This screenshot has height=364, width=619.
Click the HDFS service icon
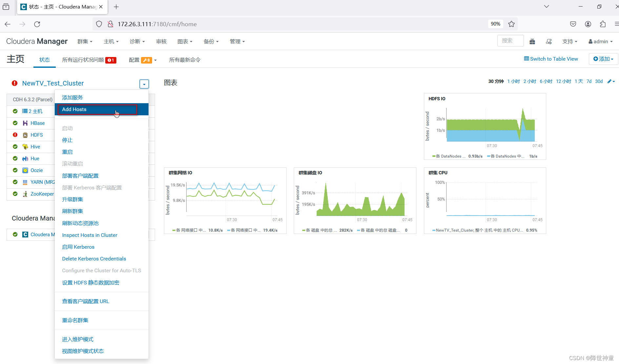pyautogui.click(x=25, y=135)
